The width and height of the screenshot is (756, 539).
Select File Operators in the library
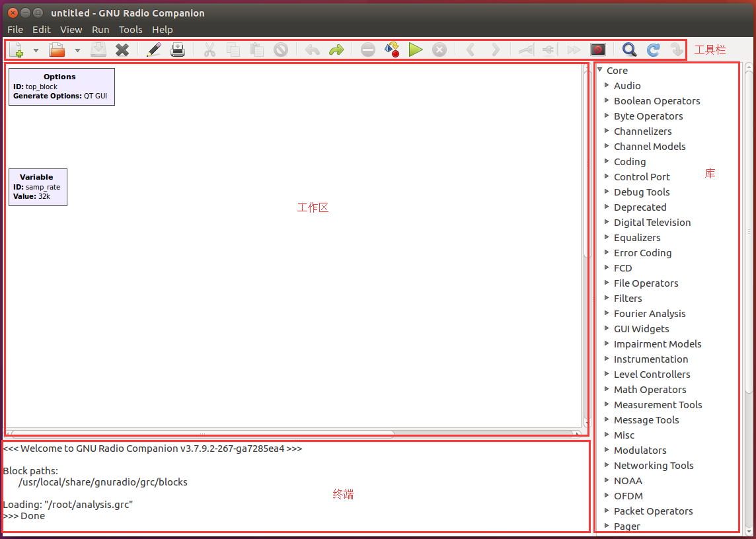(x=646, y=283)
